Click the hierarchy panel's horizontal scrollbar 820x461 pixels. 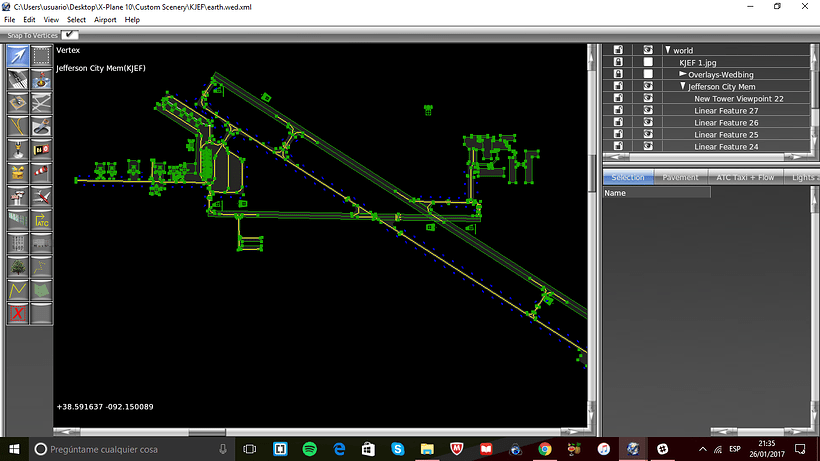[707, 157]
